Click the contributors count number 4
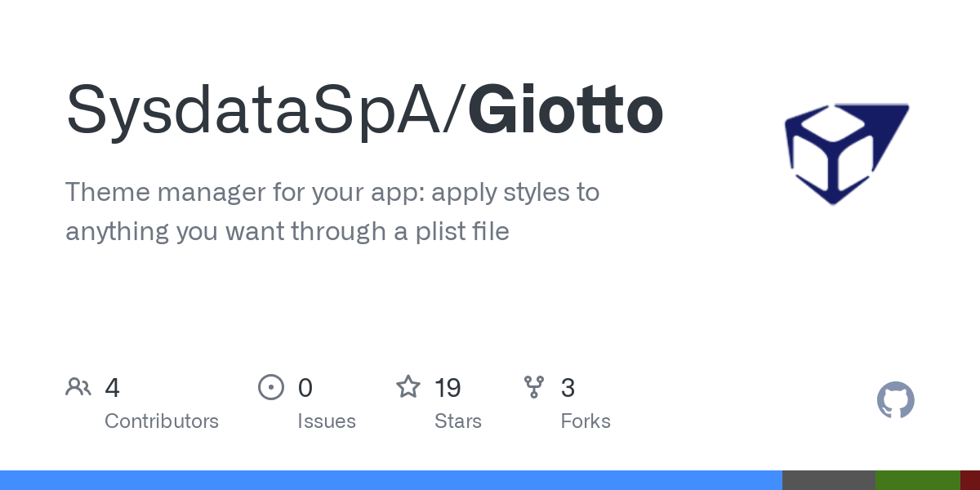This screenshot has height=490, width=980. click(113, 388)
